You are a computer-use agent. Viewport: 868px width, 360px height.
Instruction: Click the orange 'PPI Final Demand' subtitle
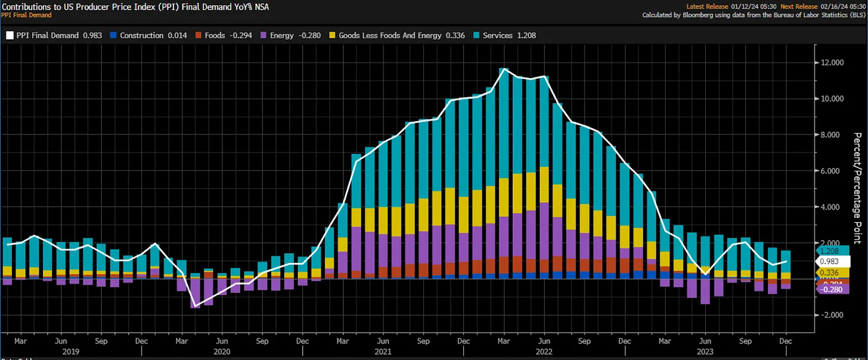[x=26, y=15]
